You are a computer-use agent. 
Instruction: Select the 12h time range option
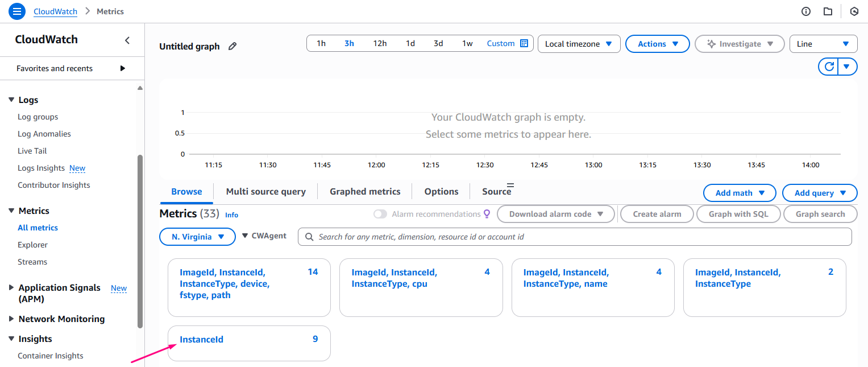pyautogui.click(x=380, y=43)
